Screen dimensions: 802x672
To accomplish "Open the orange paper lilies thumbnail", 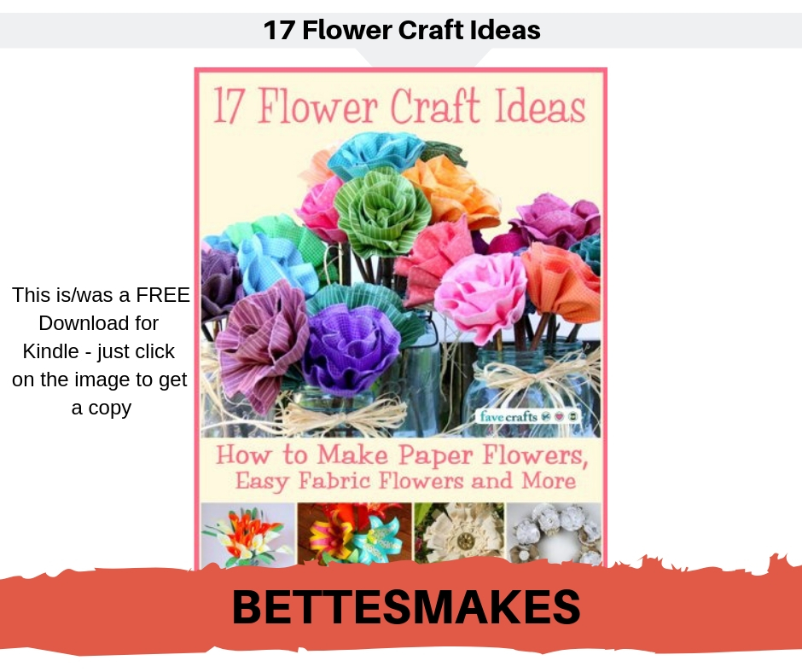I will point(248,533).
